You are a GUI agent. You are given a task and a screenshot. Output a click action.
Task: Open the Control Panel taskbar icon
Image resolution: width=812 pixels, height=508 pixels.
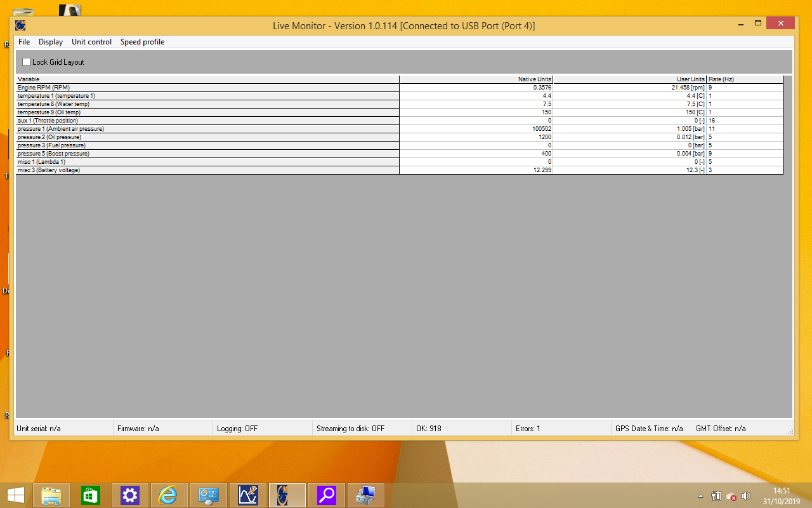click(209, 495)
